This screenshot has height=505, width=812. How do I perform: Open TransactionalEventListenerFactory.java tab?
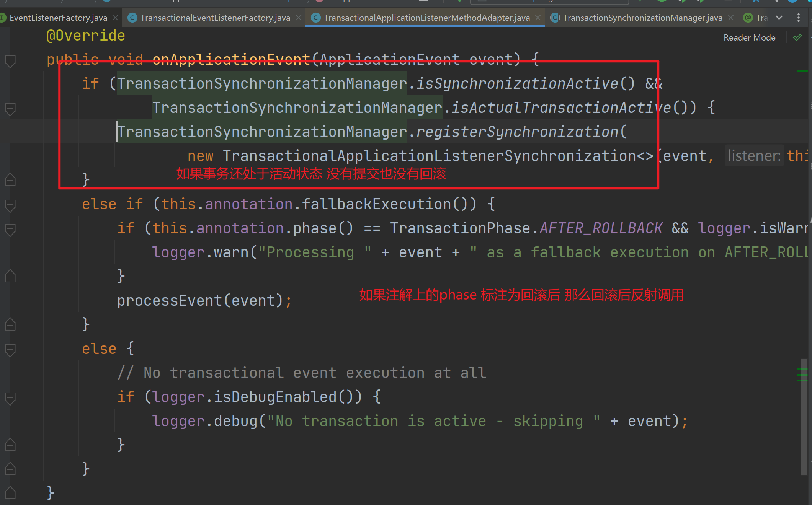tap(215, 18)
